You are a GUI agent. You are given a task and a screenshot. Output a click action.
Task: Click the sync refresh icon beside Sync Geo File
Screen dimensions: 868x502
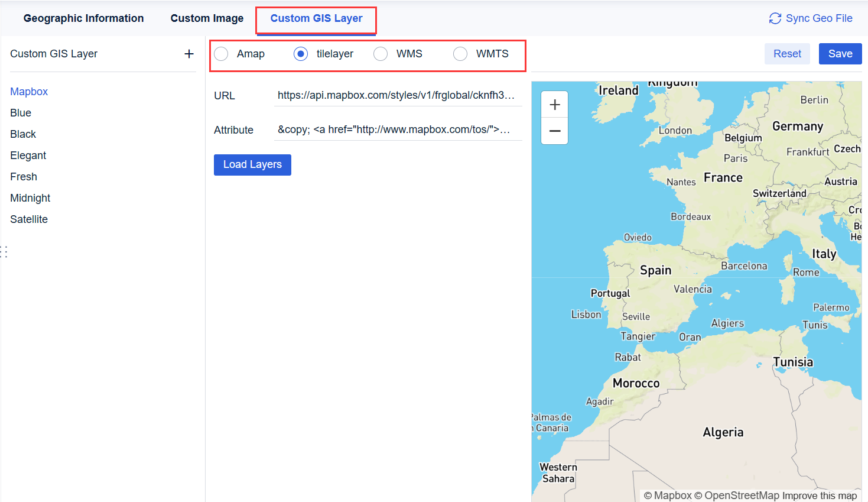tap(775, 18)
